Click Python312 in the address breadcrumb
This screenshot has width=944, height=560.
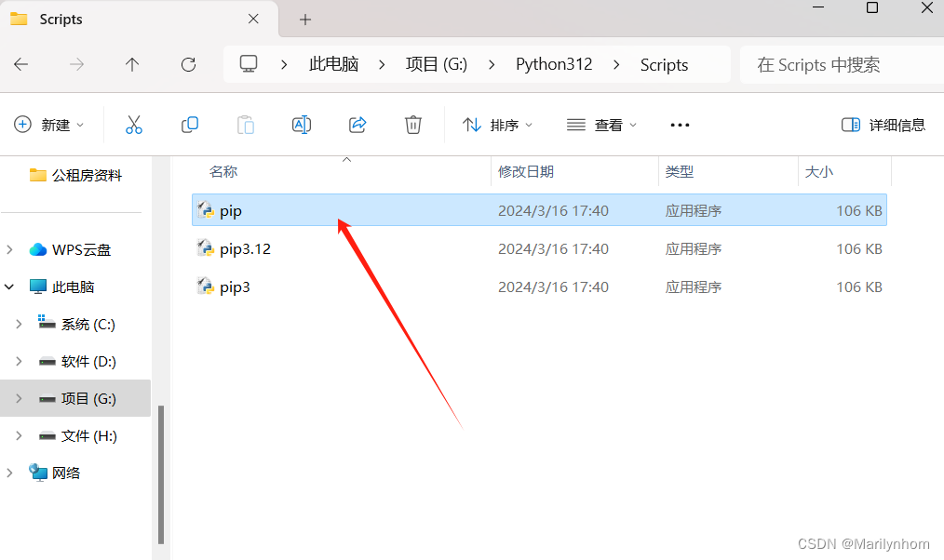(554, 64)
